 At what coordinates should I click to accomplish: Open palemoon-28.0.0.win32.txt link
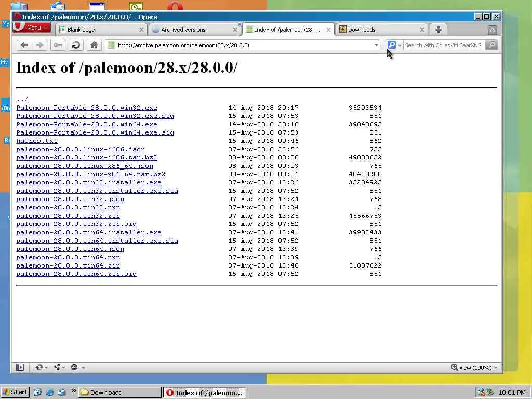point(68,207)
